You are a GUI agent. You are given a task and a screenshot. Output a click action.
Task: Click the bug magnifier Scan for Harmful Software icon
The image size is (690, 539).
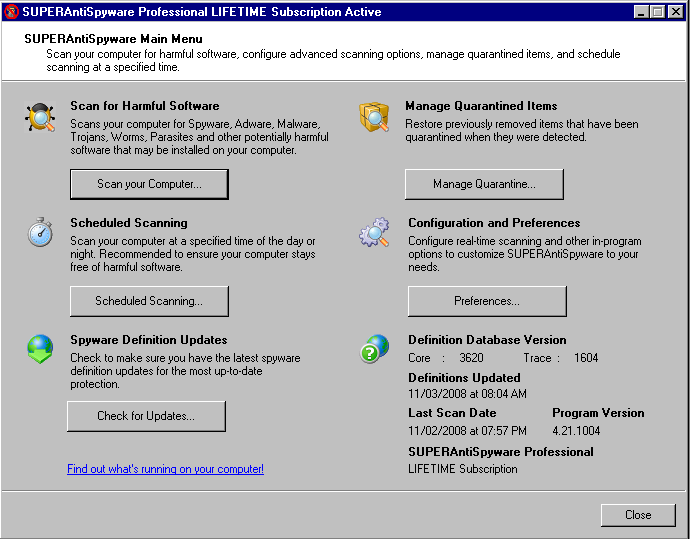tap(41, 118)
